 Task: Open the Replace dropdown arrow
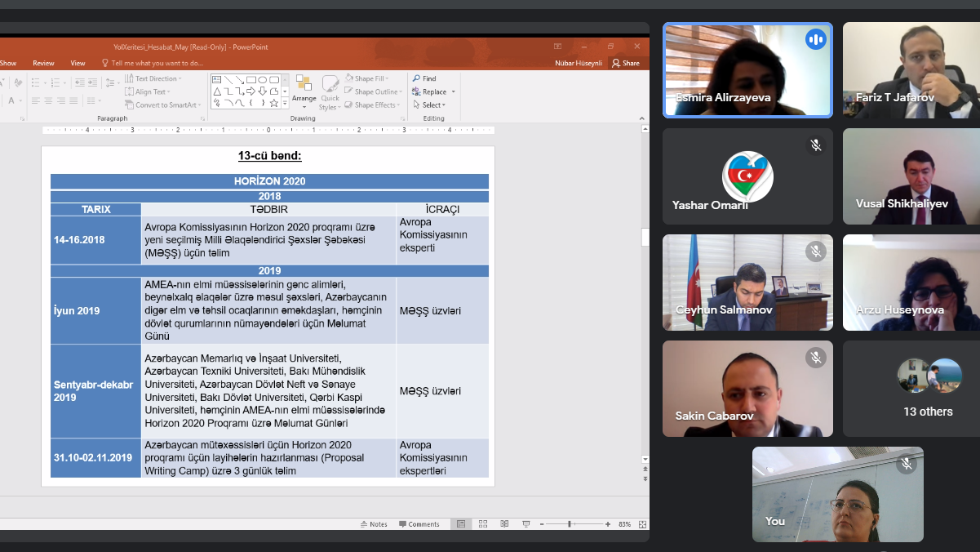click(454, 92)
